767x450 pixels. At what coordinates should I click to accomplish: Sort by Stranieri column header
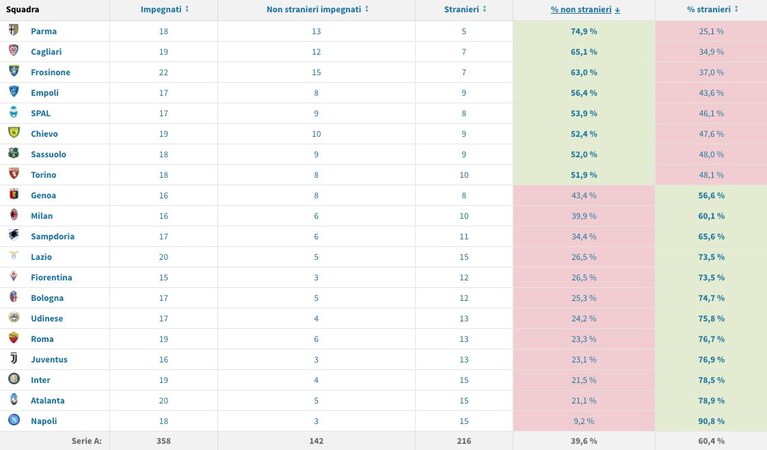(x=465, y=9)
